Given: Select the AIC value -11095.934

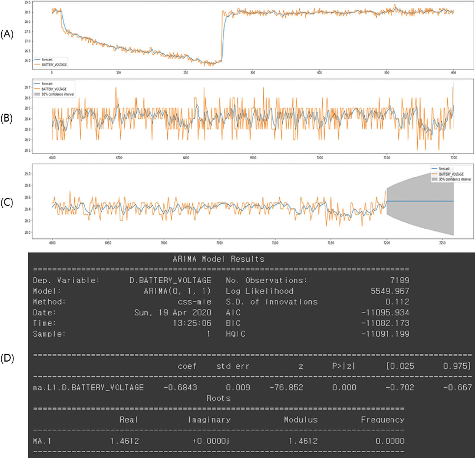Looking at the screenshot, I should (x=385, y=313).
